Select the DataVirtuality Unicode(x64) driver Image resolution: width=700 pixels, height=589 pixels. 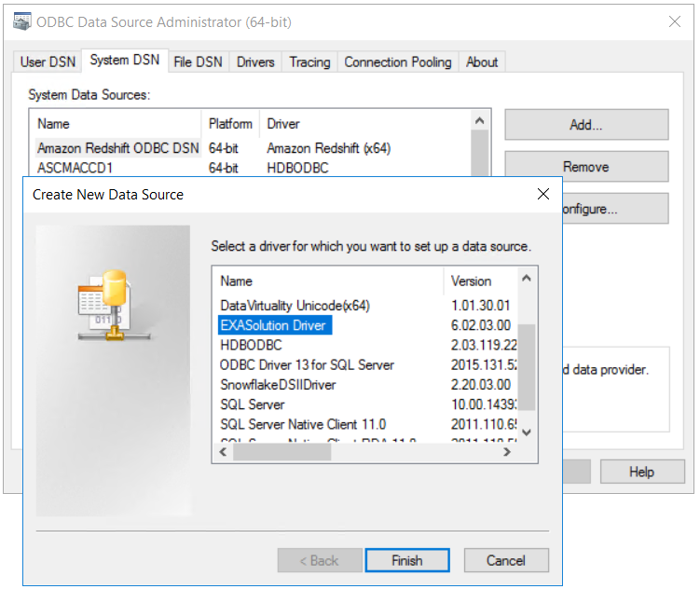295,305
